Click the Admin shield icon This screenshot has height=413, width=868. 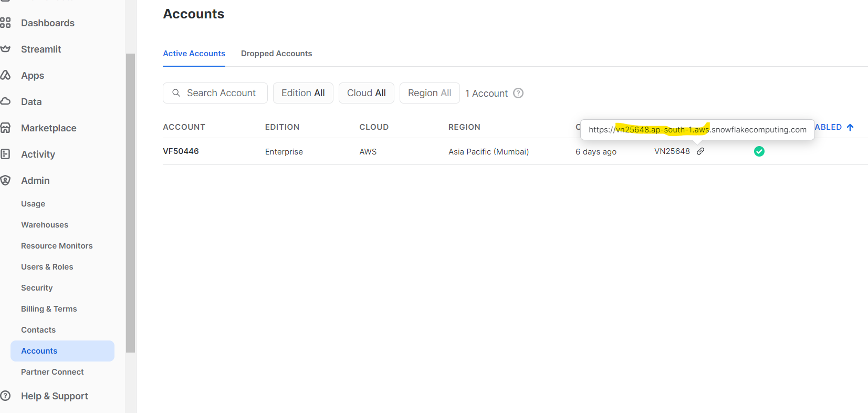click(5, 180)
